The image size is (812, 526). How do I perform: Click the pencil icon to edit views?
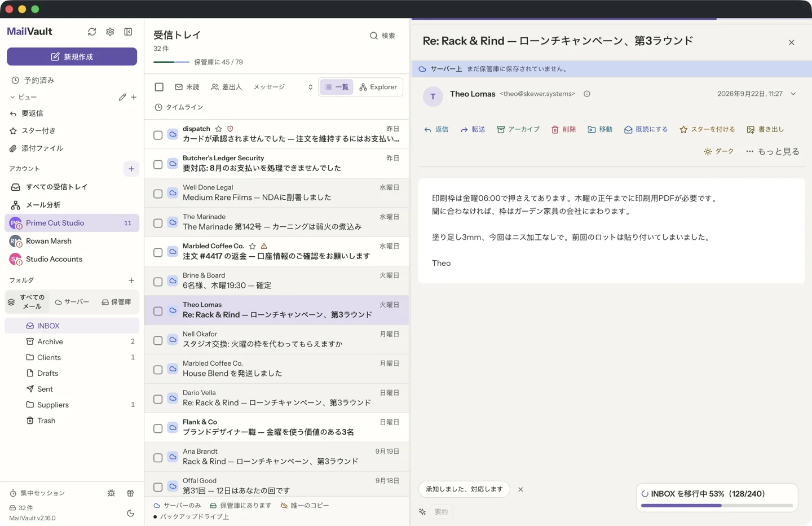click(122, 97)
